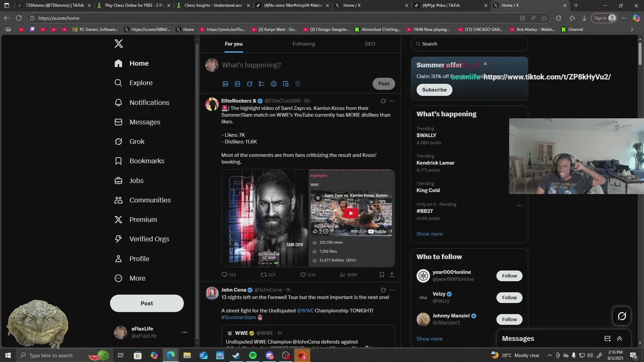Open account menu next to aFlaxLife

[x=184, y=332]
